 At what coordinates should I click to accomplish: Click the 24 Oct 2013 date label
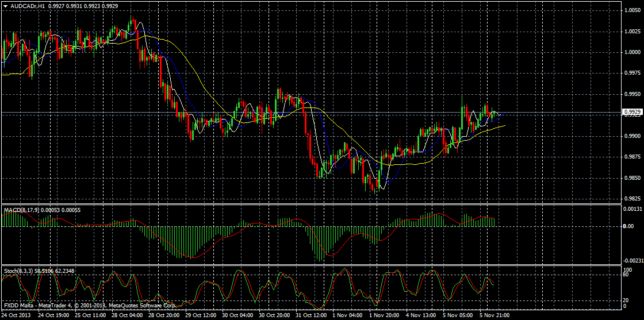point(16,315)
